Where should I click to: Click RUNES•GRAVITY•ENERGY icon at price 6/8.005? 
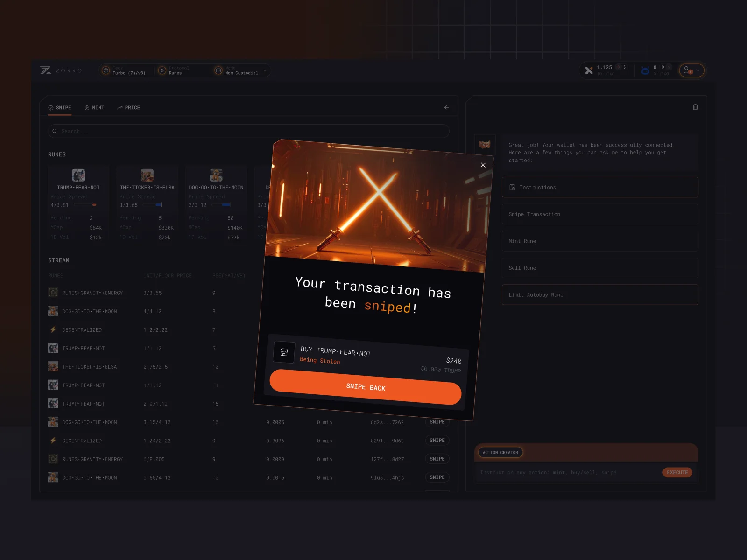[53, 459]
